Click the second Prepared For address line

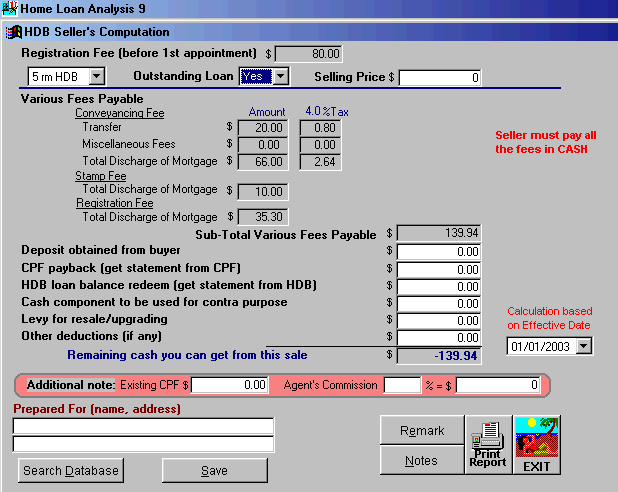point(143,444)
